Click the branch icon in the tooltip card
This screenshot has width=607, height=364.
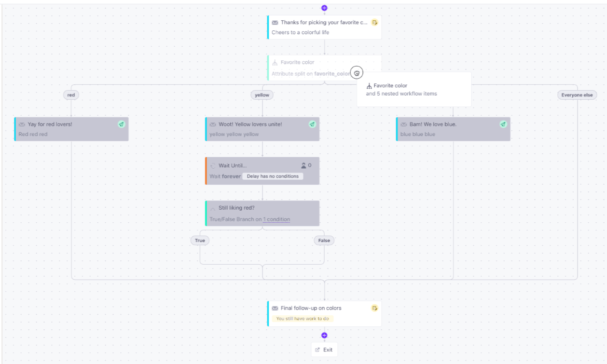tap(369, 86)
